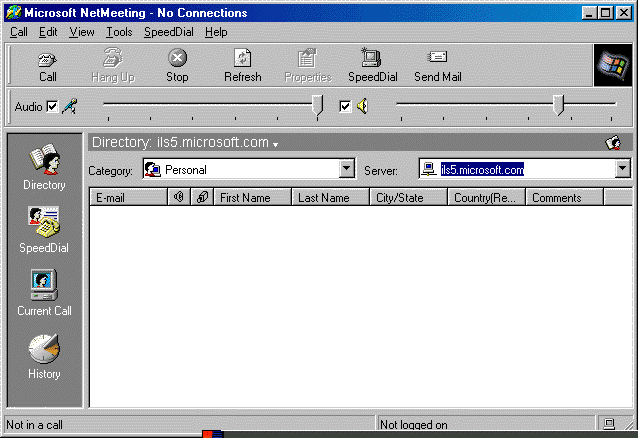
Task: Open the Directory view in sidebar
Action: point(44,167)
